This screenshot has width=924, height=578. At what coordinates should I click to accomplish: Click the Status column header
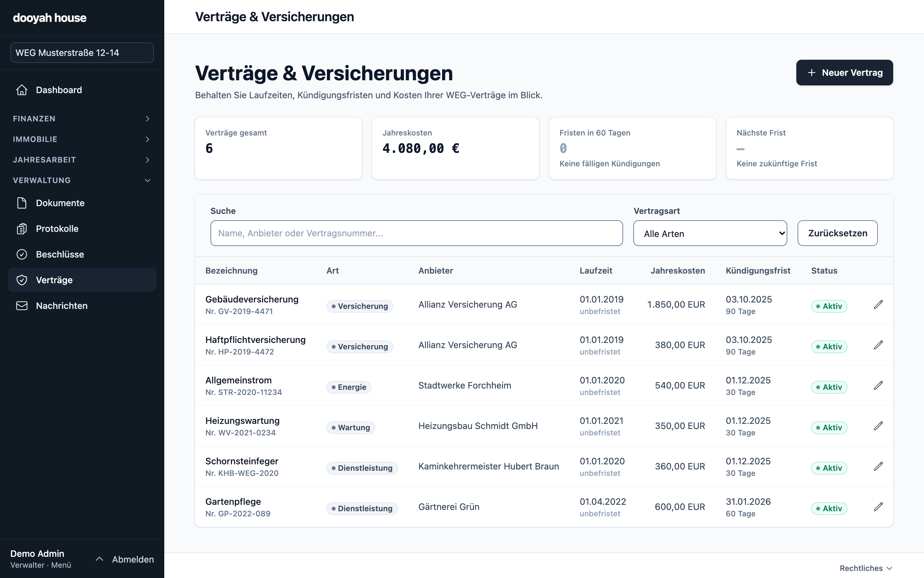[824, 271]
